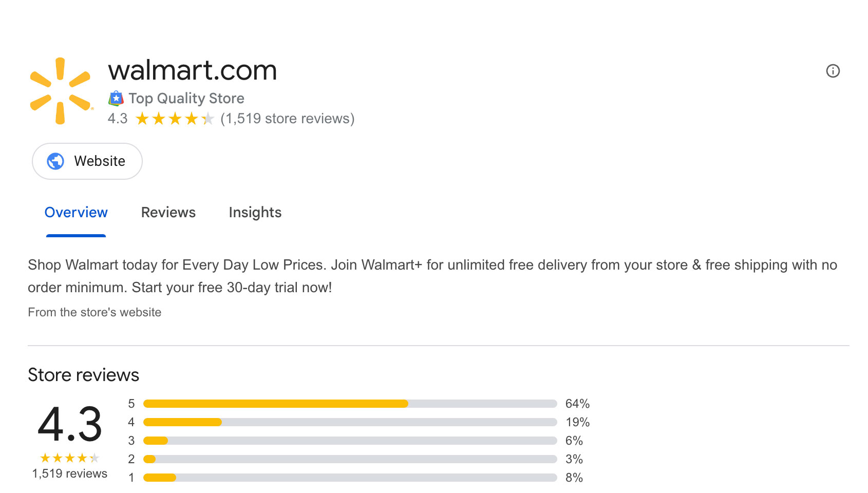868x493 pixels.
Task: Click the Top Quality Store badge icon
Action: pos(116,98)
